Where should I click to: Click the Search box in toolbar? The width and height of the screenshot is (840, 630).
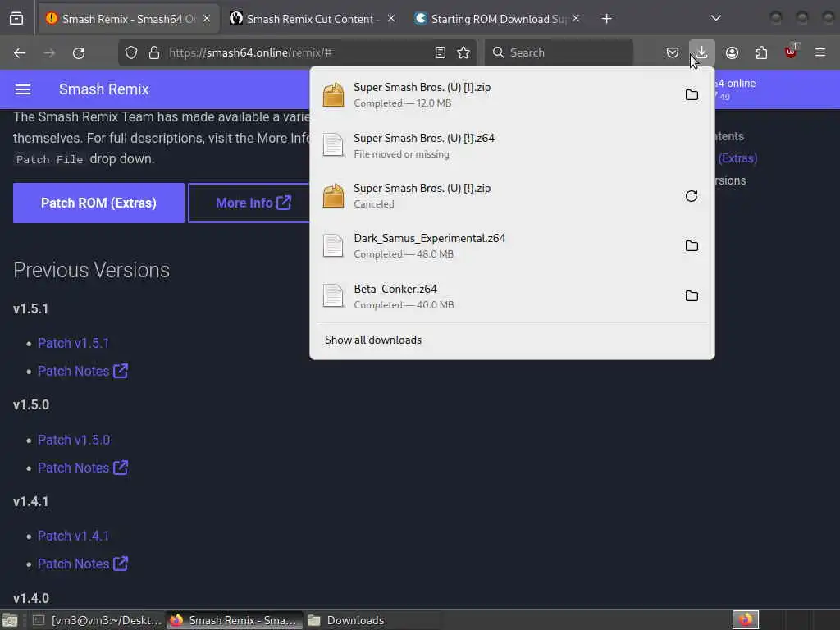(559, 52)
